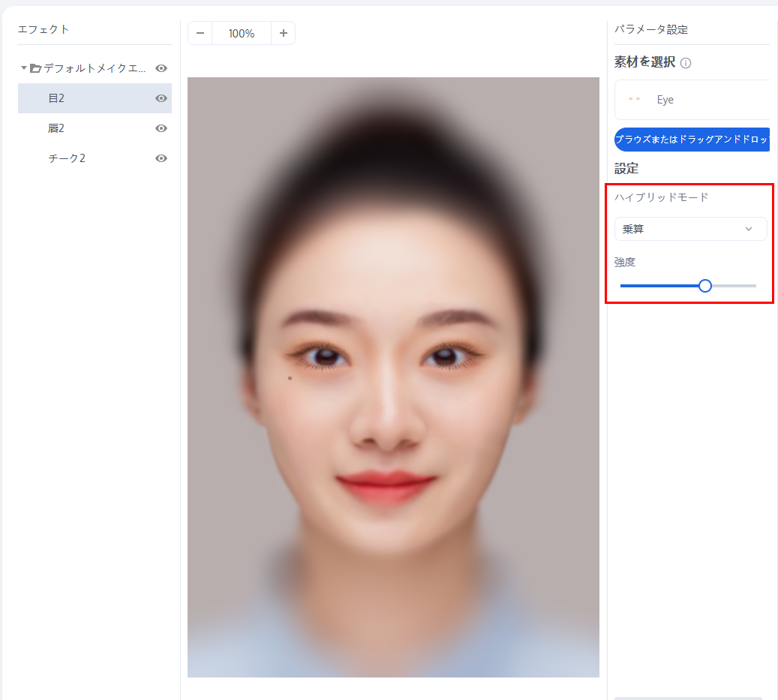Open the ハイブリッドモード dropdown showing 乗算
The width and height of the screenshot is (778, 700).
pyautogui.click(x=691, y=229)
